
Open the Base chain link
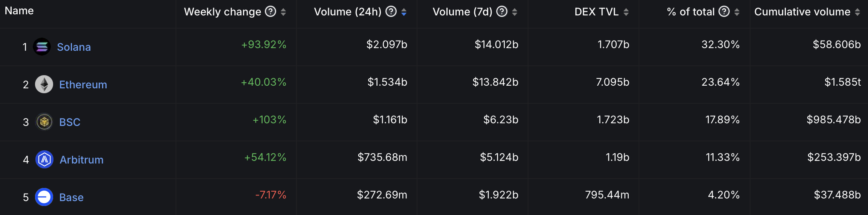point(71,197)
